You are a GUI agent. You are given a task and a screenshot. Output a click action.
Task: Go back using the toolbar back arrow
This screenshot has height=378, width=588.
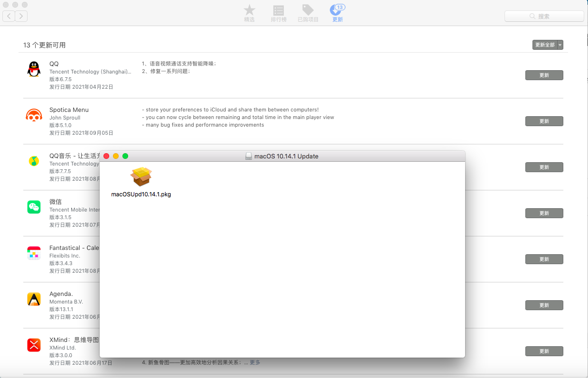[9, 16]
